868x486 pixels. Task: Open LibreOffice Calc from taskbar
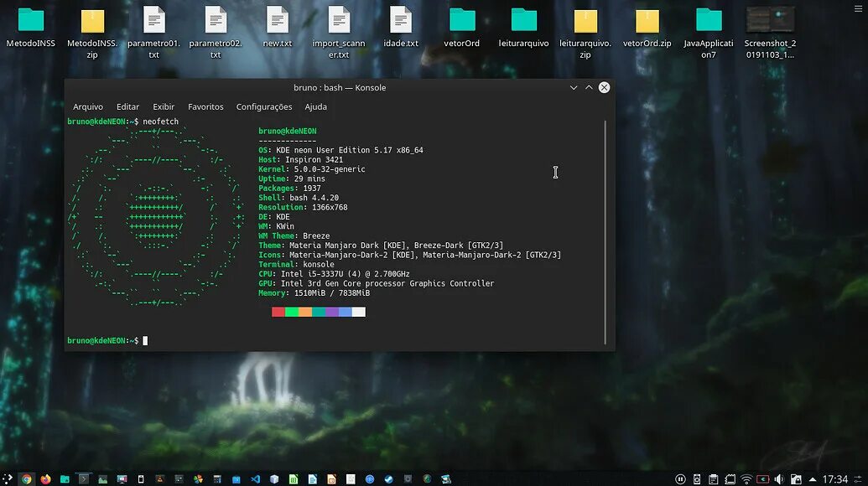(294, 478)
